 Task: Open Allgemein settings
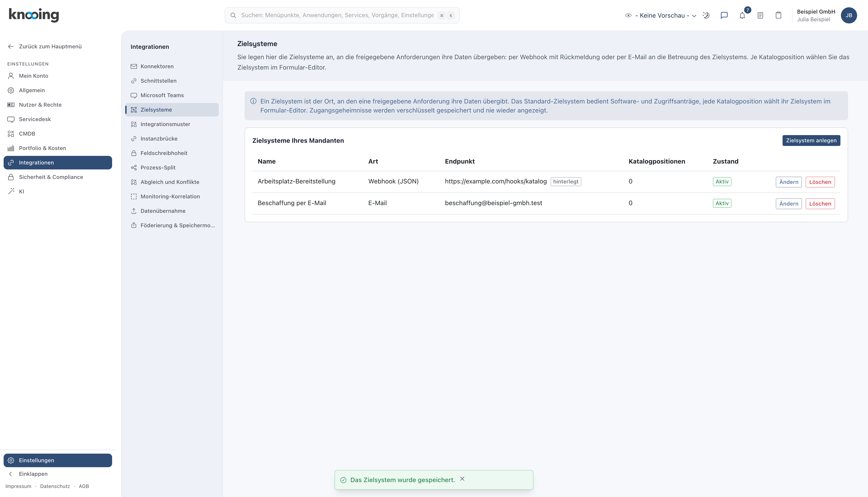click(x=58, y=90)
